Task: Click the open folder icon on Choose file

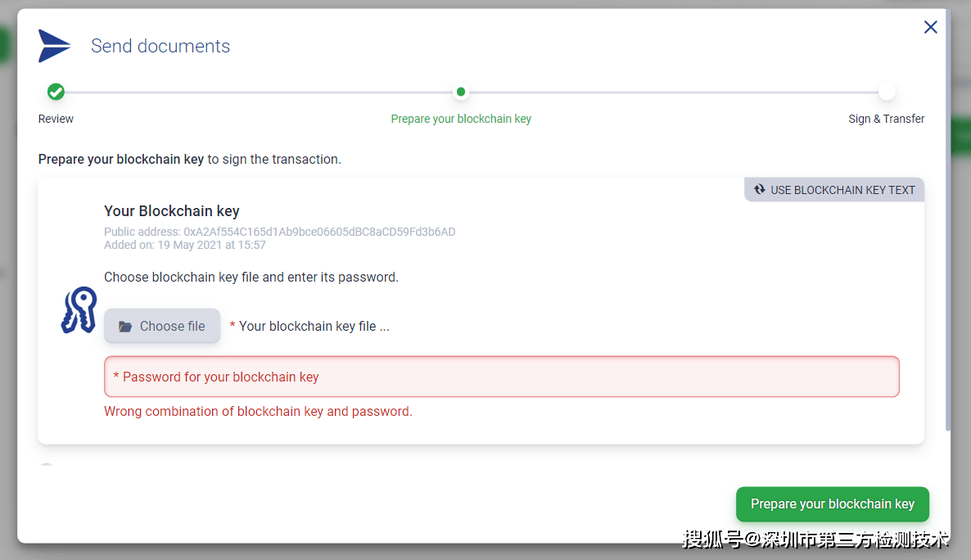Action: 125,327
